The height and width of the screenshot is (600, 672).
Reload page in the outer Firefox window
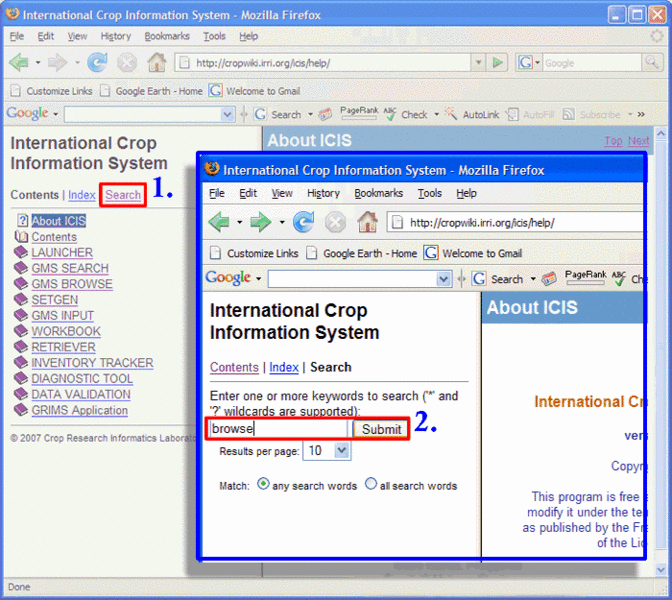pyautogui.click(x=97, y=63)
